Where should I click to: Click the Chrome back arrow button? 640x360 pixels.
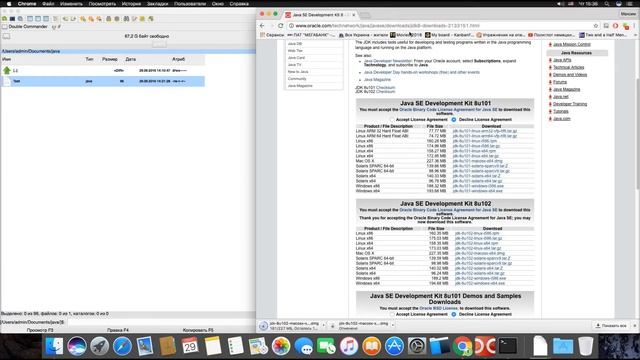click(x=262, y=25)
